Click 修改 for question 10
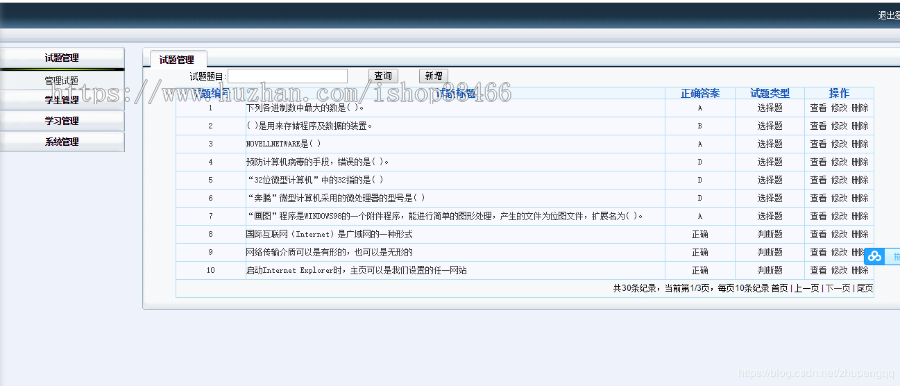The image size is (900, 386). pos(839,270)
